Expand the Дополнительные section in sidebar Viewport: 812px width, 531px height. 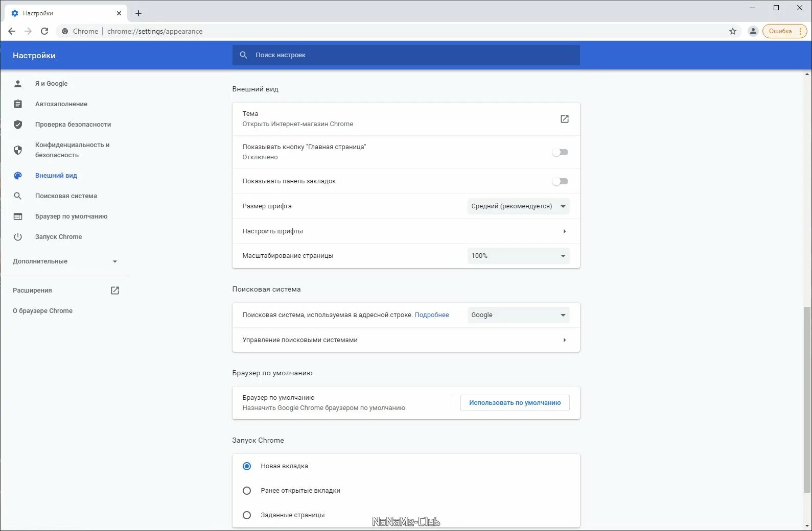coord(65,261)
